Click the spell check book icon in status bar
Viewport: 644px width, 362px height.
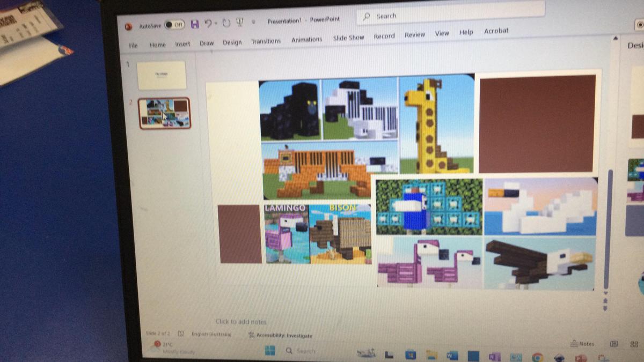(181, 334)
